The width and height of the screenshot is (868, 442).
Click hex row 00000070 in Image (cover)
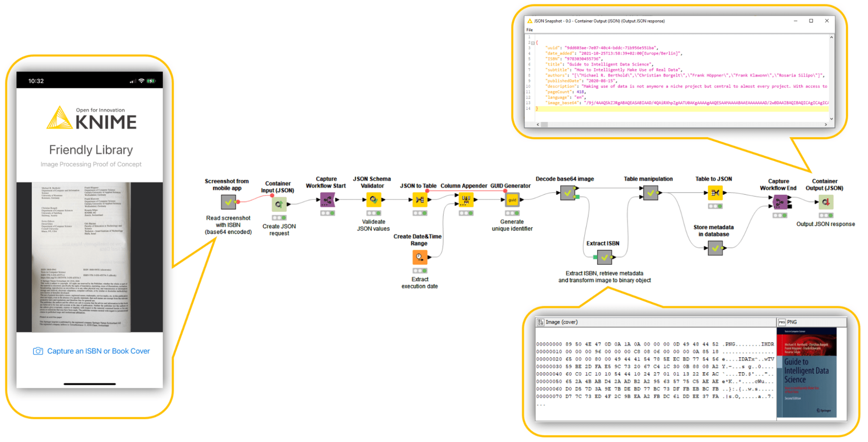(x=655, y=396)
